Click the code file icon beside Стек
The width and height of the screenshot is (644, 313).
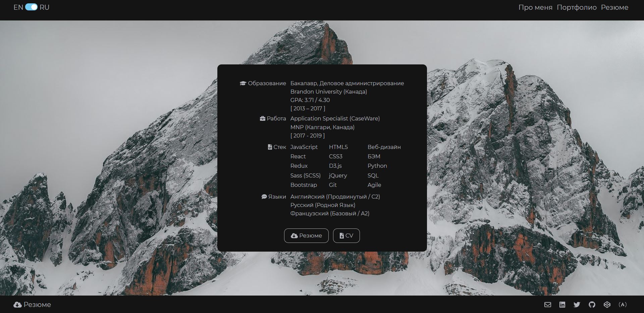(x=270, y=147)
